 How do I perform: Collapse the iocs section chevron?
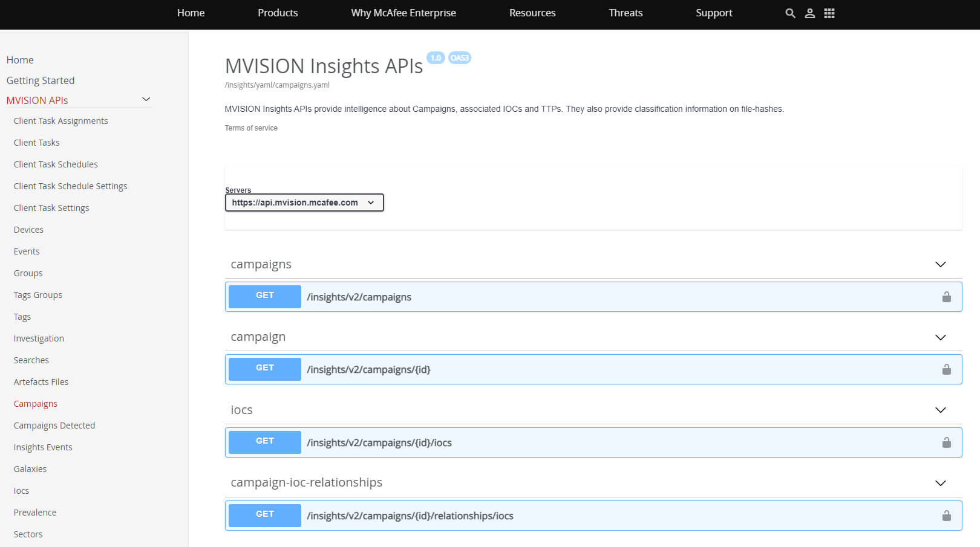pos(941,410)
